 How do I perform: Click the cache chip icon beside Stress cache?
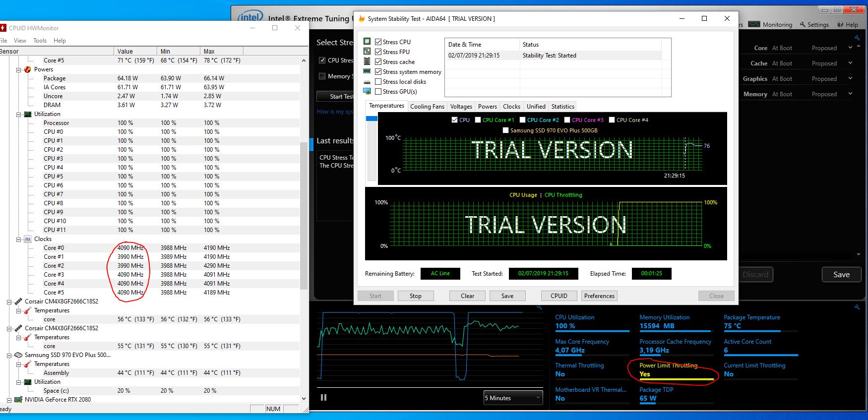coord(367,61)
